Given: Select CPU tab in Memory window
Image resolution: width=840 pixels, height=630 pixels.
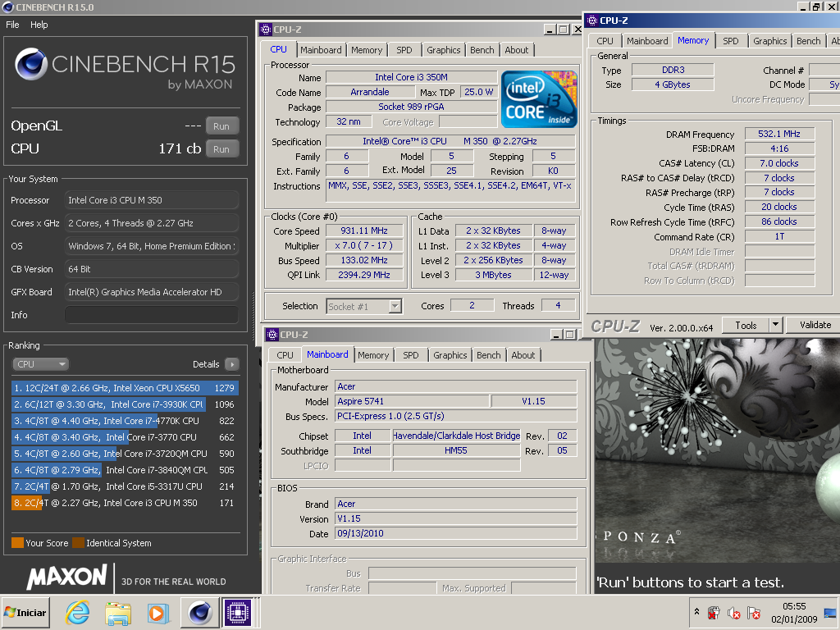Looking at the screenshot, I should (605, 41).
